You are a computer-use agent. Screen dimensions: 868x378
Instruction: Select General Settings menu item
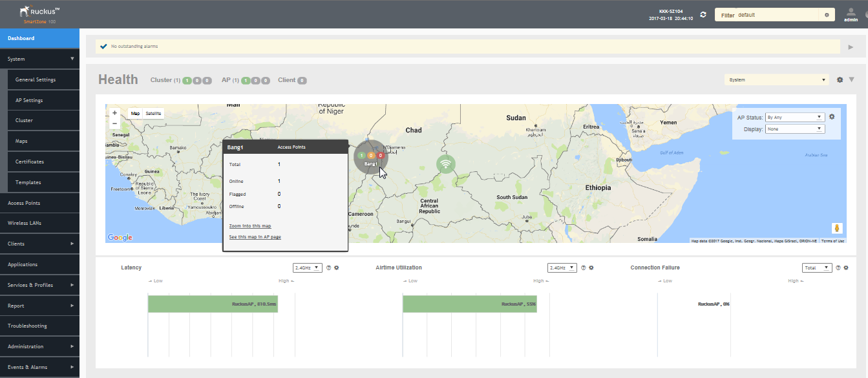(36, 79)
